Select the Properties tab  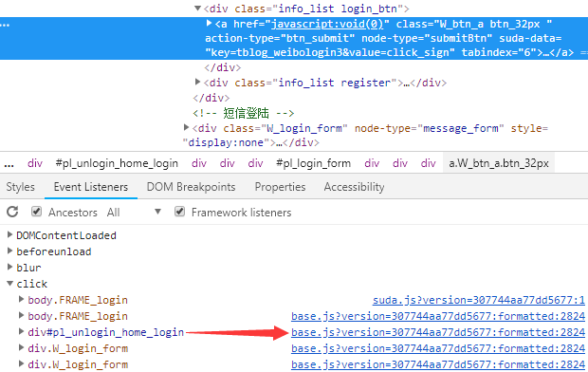280,187
